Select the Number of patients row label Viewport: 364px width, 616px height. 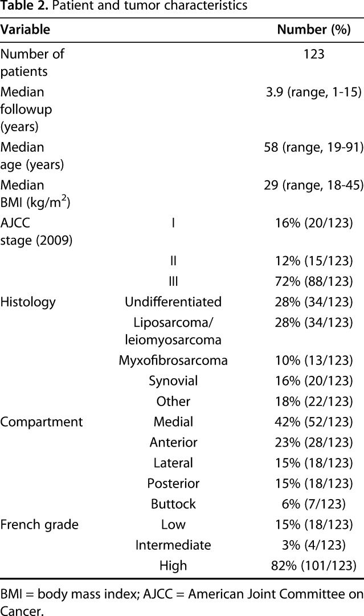(x=32, y=62)
